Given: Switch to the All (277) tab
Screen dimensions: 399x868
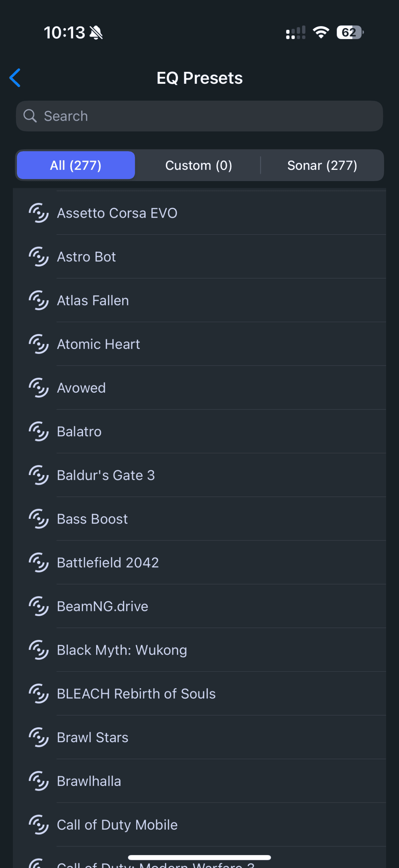Looking at the screenshot, I should (76, 165).
